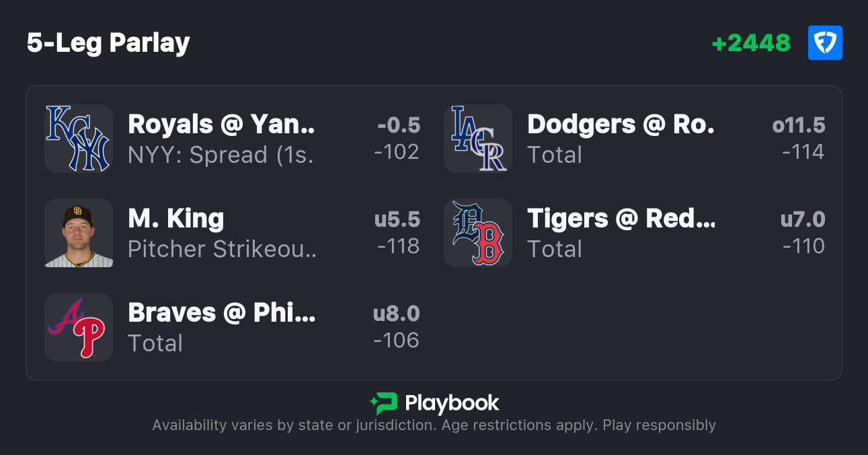This screenshot has height=455, width=868.
Task: Click the Braves Phillies team logo icon
Action: tap(79, 327)
